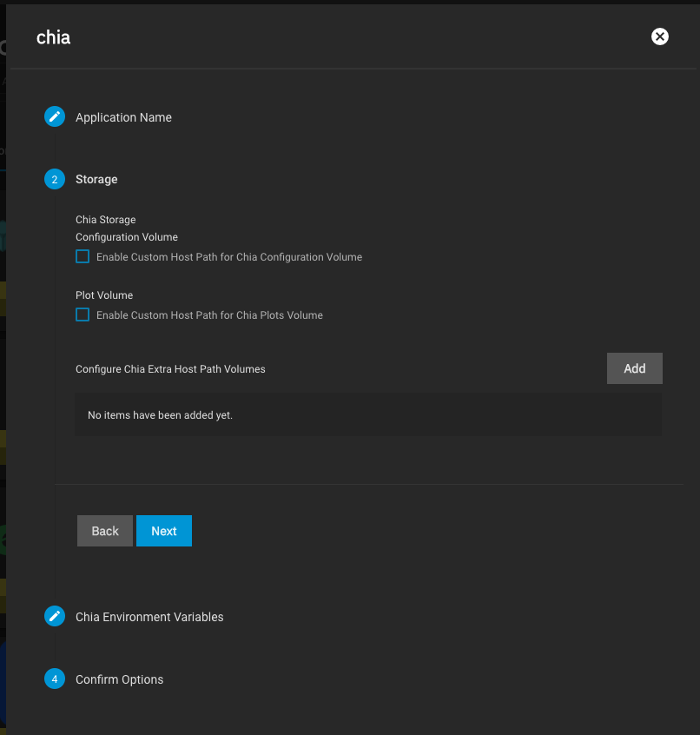Click the Configure Chia Extra Host Path Volumes label

click(170, 369)
